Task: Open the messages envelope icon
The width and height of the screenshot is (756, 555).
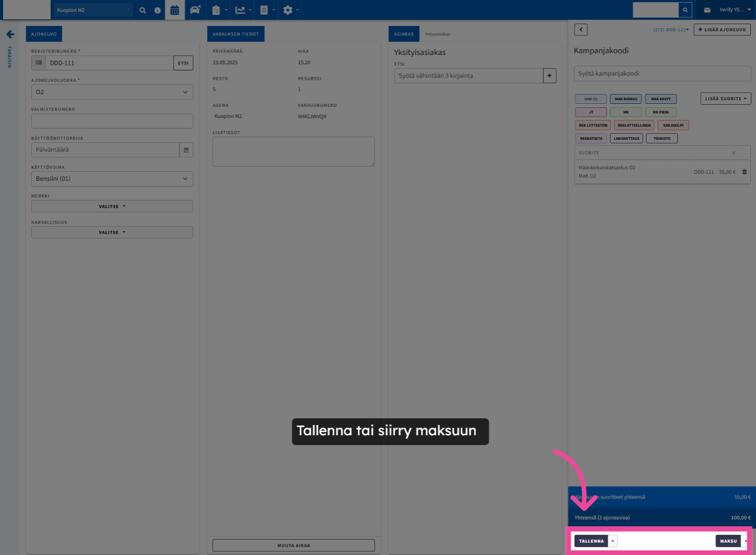Action: tap(707, 10)
